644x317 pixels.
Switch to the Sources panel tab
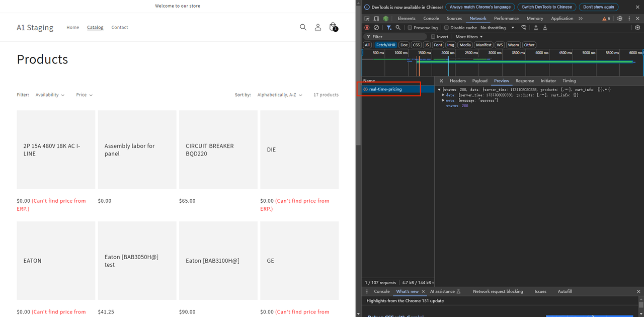[454, 19]
